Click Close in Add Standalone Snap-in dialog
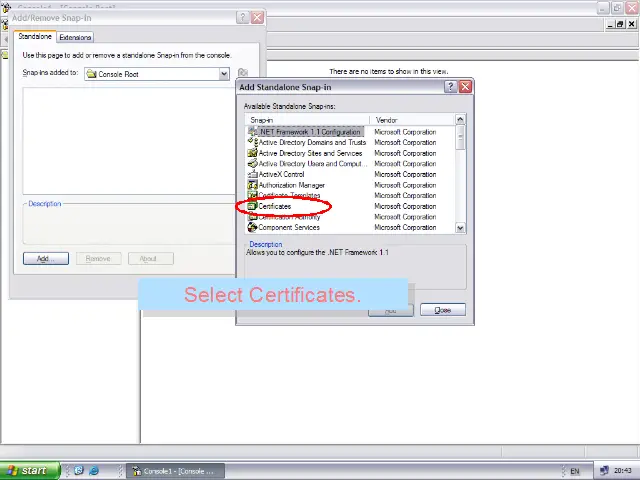Screen dimensions: 640x480 (x=443, y=310)
